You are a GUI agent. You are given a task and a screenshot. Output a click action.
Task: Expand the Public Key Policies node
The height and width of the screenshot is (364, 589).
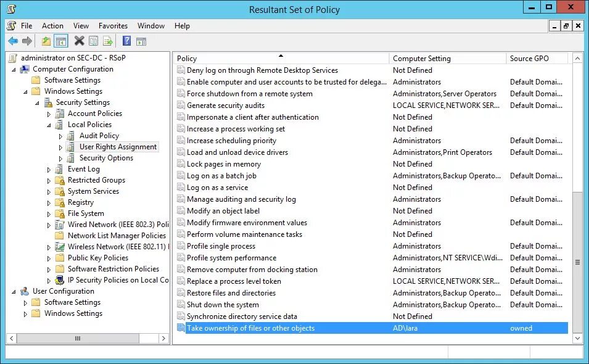49,258
